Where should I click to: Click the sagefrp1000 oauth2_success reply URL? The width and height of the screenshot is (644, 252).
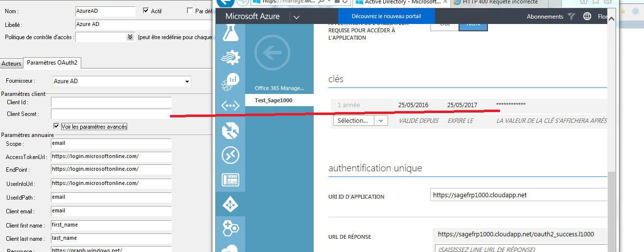(516, 234)
